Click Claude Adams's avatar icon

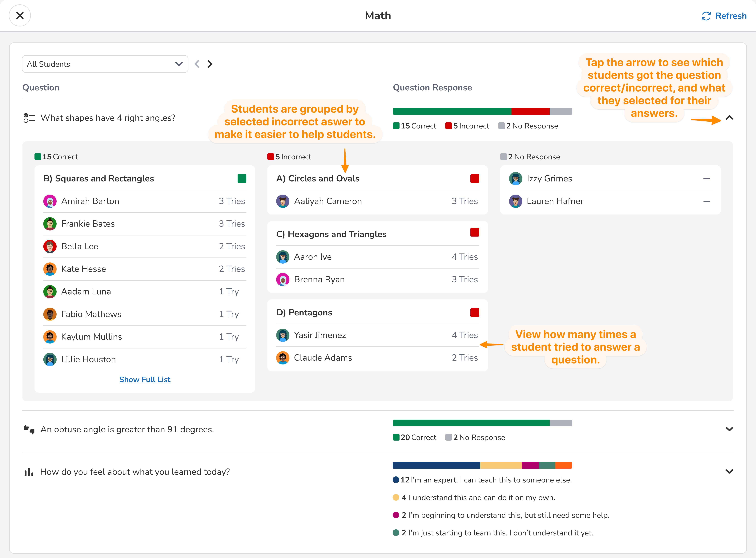click(x=283, y=358)
